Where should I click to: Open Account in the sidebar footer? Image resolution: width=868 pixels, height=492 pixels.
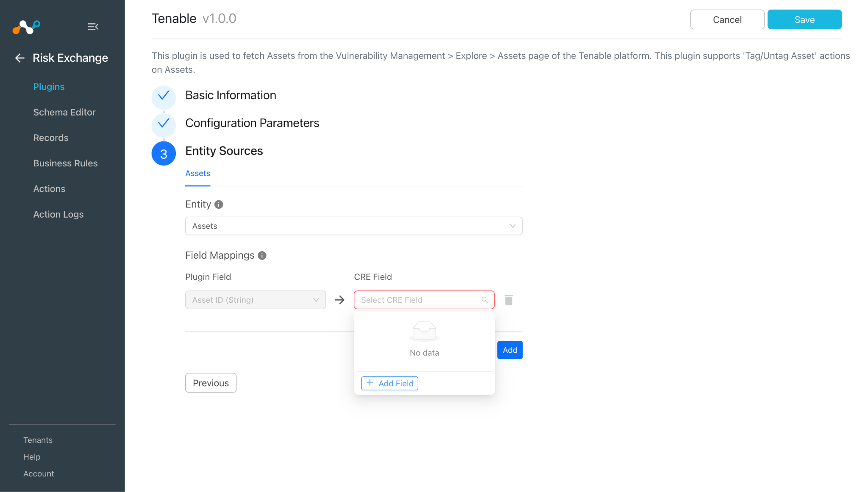pos(39,474)
